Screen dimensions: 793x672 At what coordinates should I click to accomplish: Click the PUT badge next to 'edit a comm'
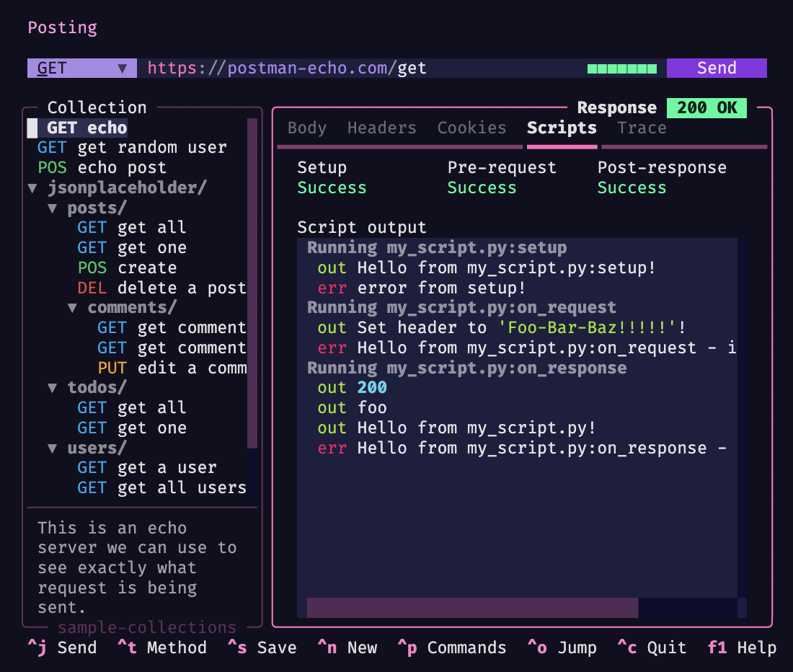(112, 368)
